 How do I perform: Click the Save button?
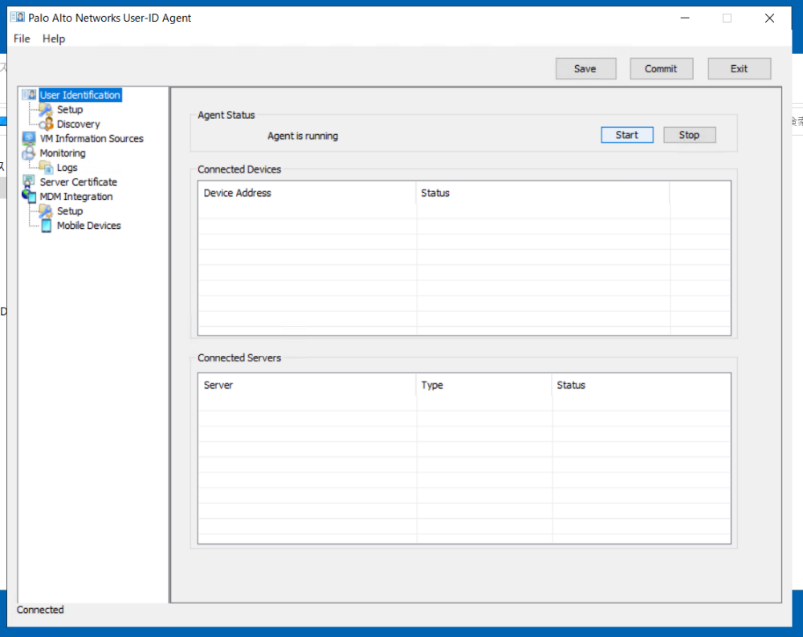[x=585, y=69]
